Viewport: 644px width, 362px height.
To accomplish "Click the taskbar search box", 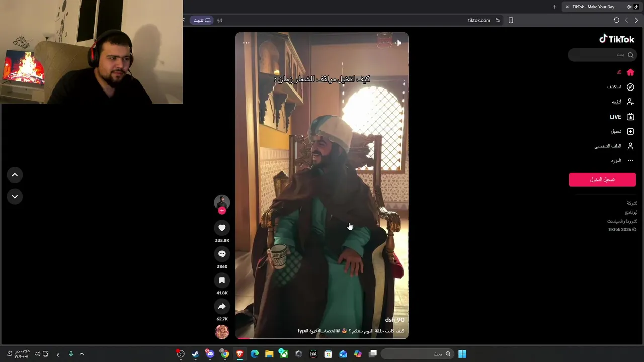I will 419,354.
